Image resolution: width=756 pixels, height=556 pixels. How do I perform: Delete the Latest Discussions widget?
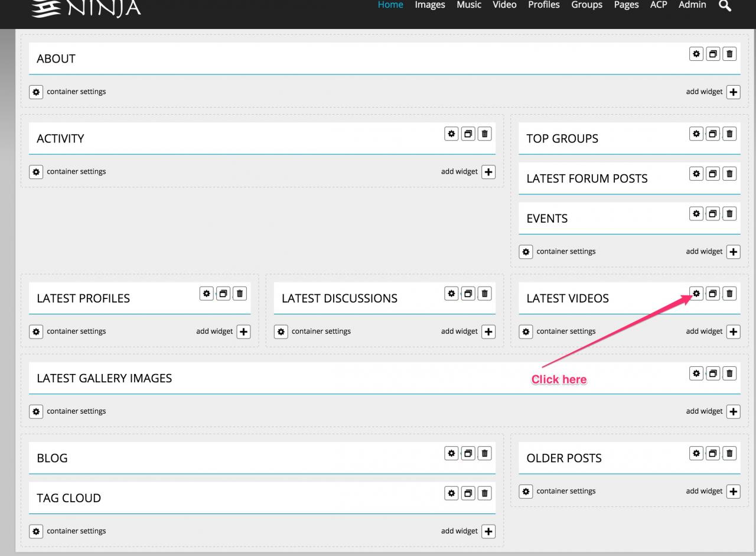coord(485,293)
